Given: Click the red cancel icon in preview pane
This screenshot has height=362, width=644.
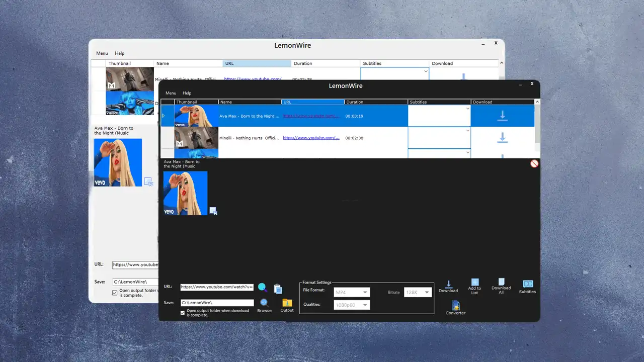Looking at the screenshot, I should click(534, 163).
